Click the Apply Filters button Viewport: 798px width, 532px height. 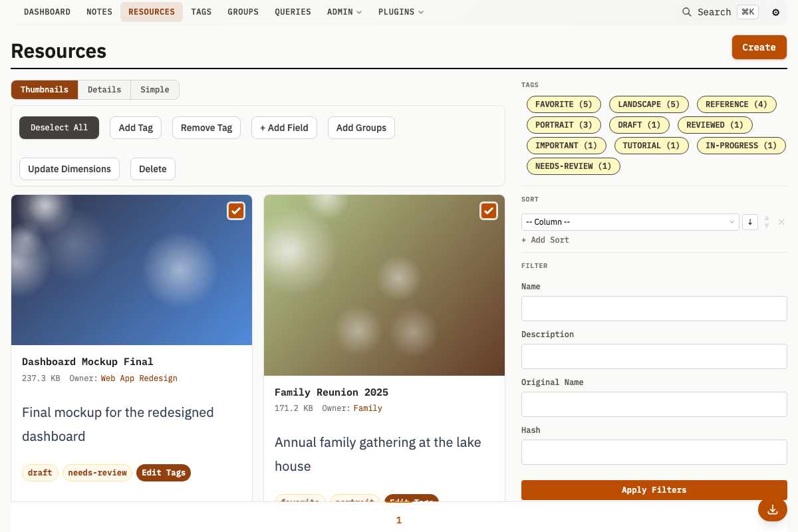(x=654, y=489)
